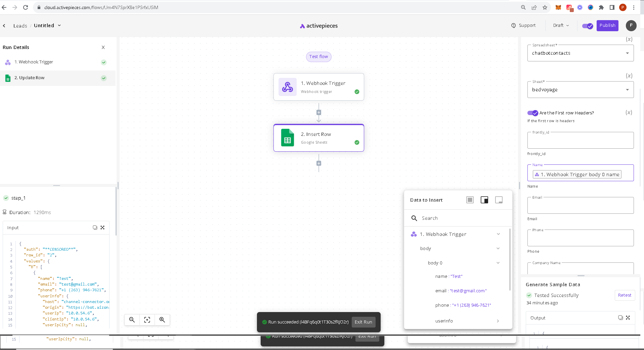
Task: Minimize the Data to Insert panel
Action: (499, 200)
